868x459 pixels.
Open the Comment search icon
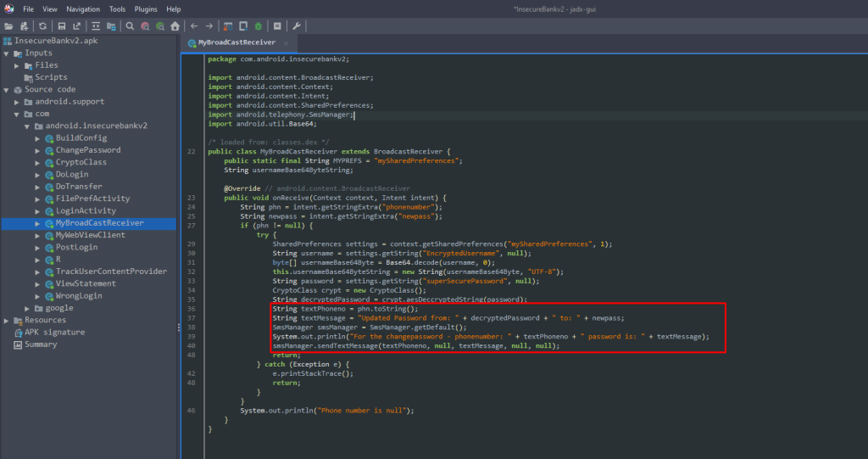160,26
